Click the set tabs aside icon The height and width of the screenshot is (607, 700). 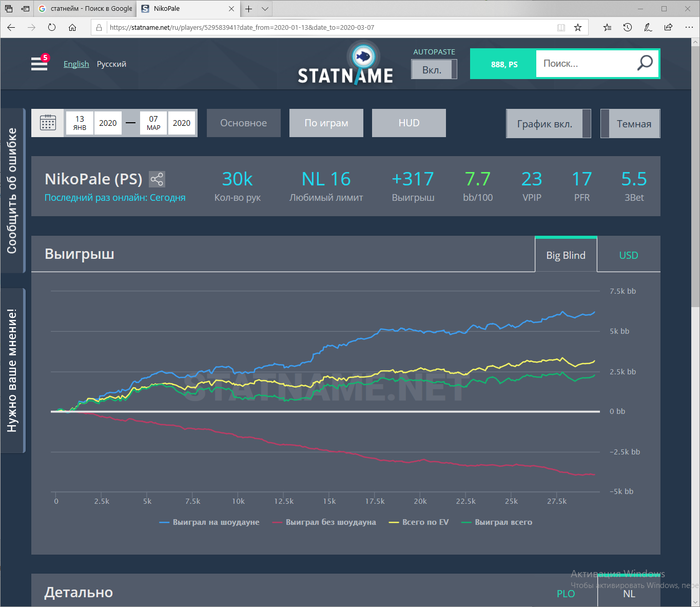pos(25,8)
